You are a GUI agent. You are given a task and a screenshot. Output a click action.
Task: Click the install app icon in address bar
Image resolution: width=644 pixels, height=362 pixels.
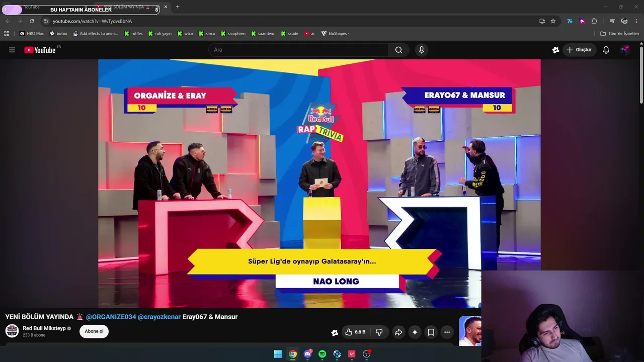[542, 21]
